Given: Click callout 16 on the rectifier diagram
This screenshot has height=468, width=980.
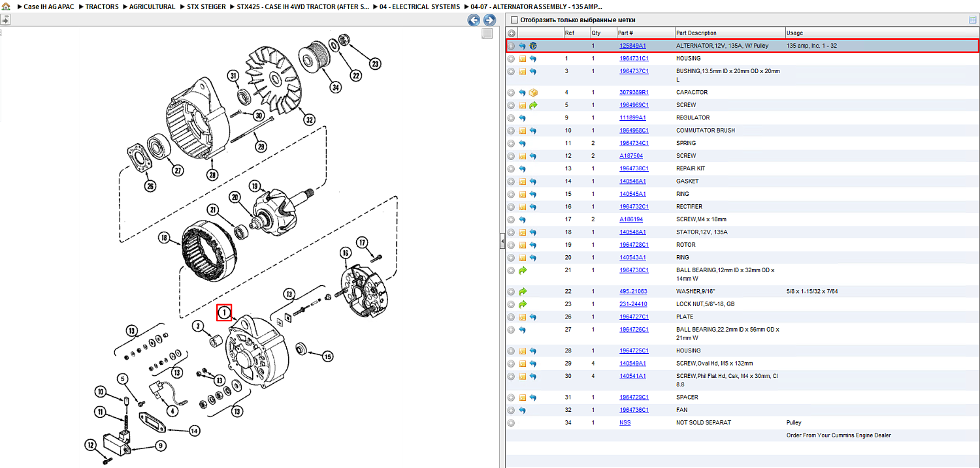Looking at the screenshot, I should (345, 253).
